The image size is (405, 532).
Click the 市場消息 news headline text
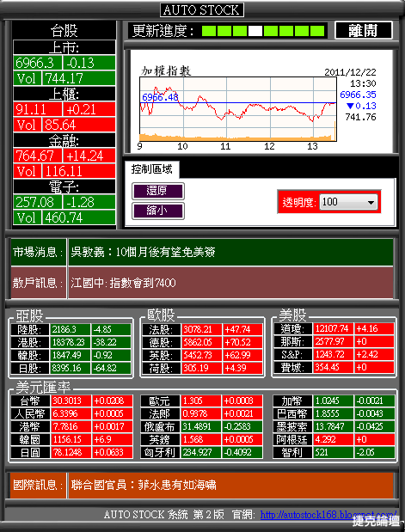(x=143, y=253)
